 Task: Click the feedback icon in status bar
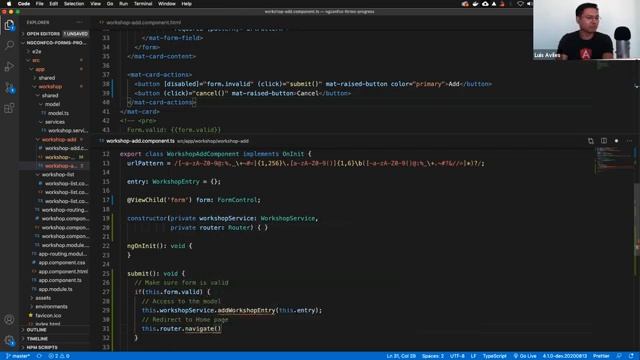click(x=619, y=356)
